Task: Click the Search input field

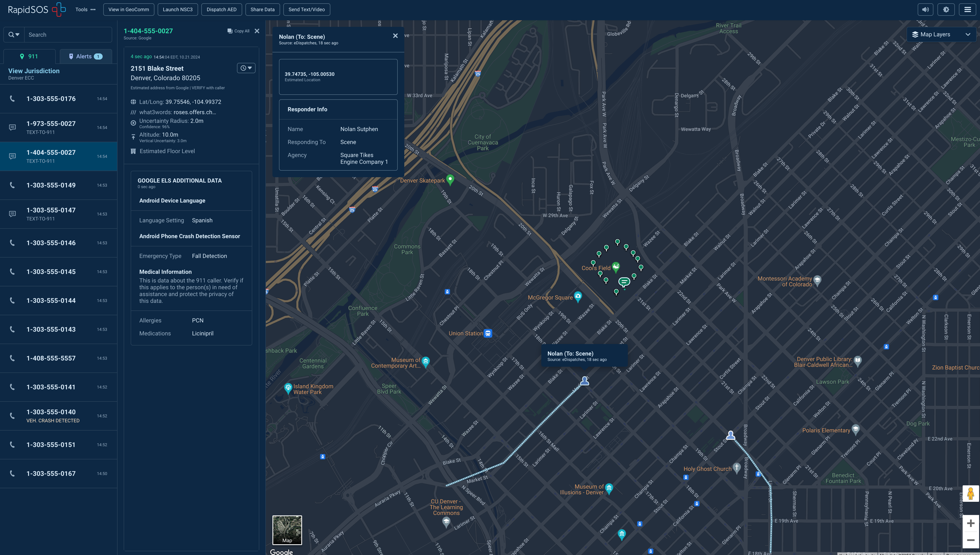Action: click(68, 35)
